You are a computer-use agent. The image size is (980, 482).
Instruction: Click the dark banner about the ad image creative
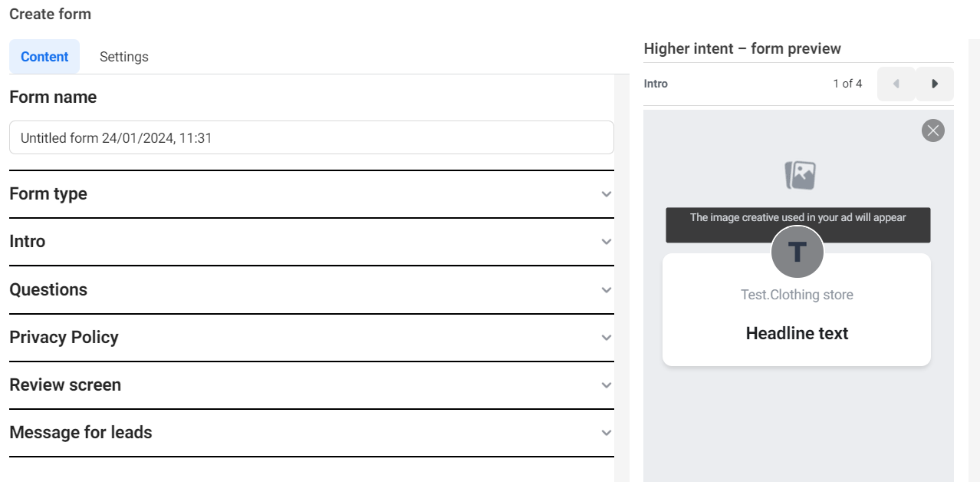coord(797,224)
